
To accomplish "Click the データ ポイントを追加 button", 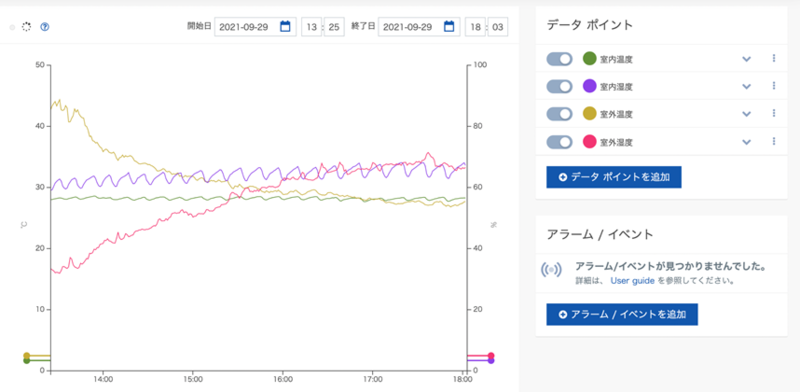I will pyautogui.click(x=614, y=177).
